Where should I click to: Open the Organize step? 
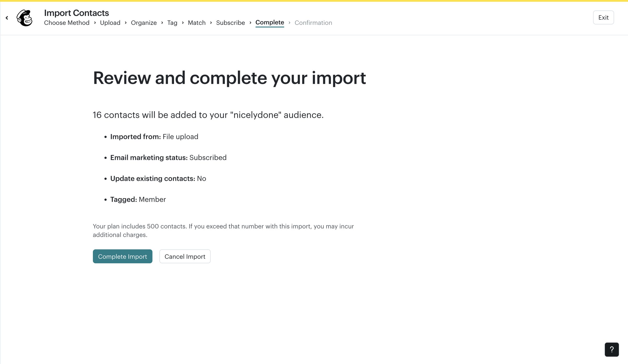click(x=144, y=23)
